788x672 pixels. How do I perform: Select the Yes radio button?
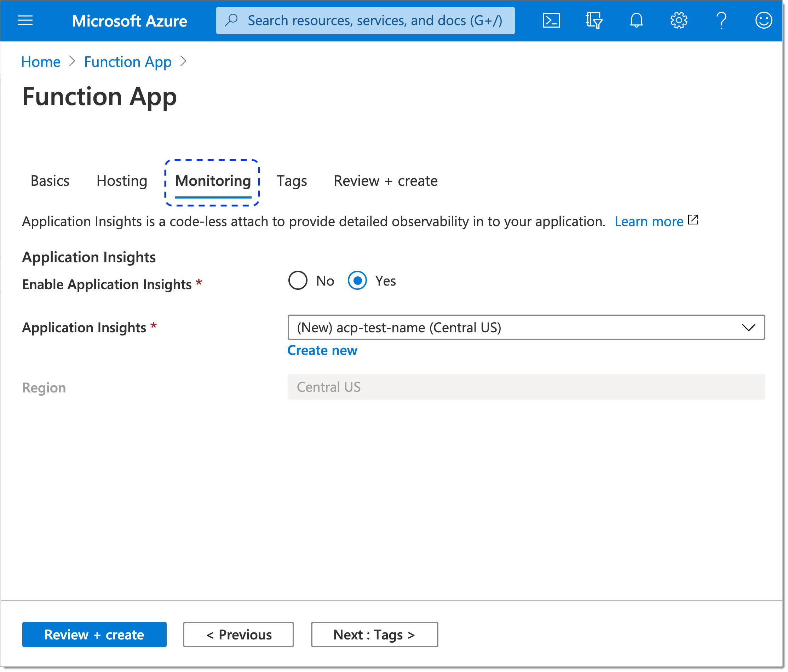coord(357,280)
